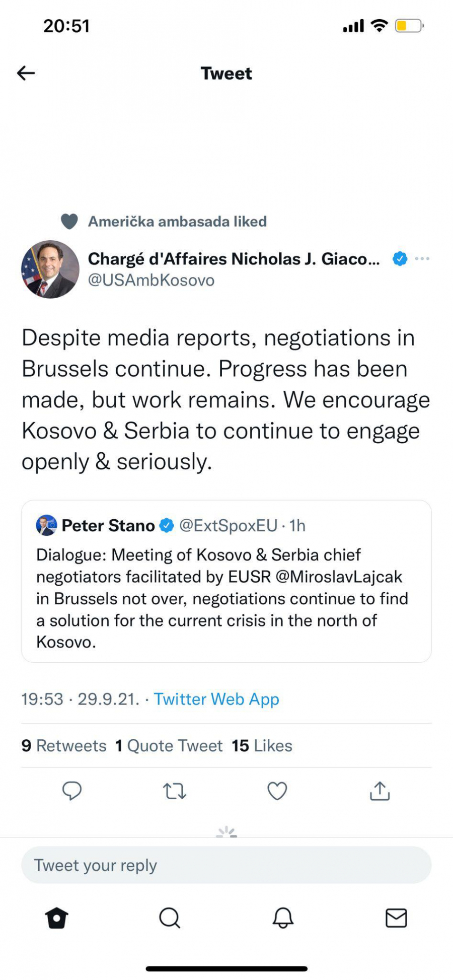Tap the @USAmbKosovo handle
The width and height of the screenshot is (453, 980).
[151, 280]
